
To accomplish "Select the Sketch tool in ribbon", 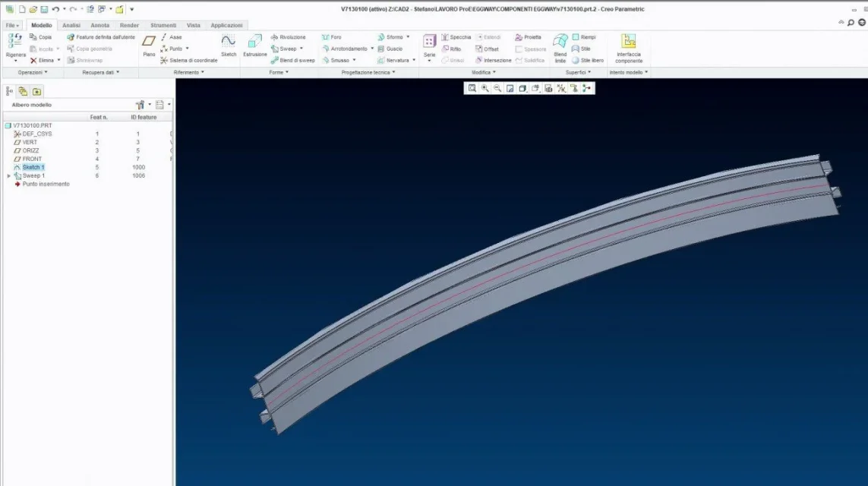I will [x=229, y=43].
